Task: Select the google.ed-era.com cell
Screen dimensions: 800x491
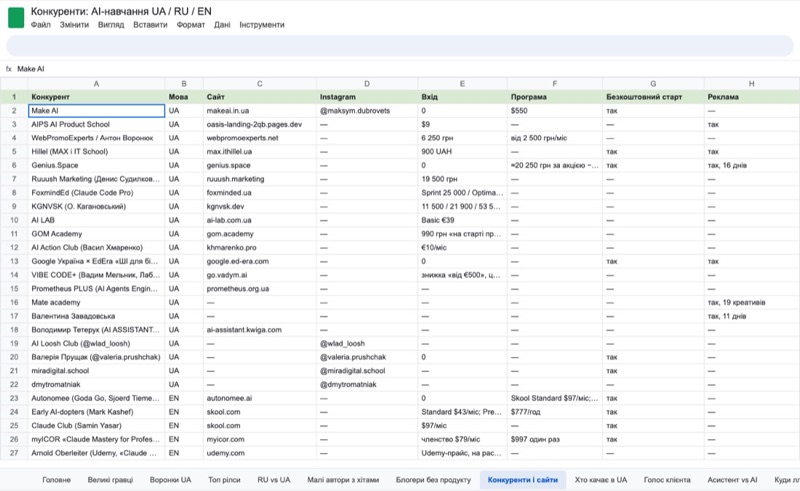Action: 260,261
